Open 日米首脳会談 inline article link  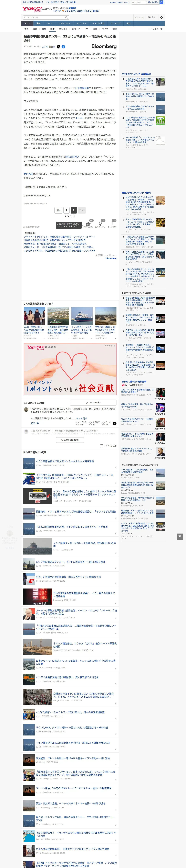pos(82,88)
